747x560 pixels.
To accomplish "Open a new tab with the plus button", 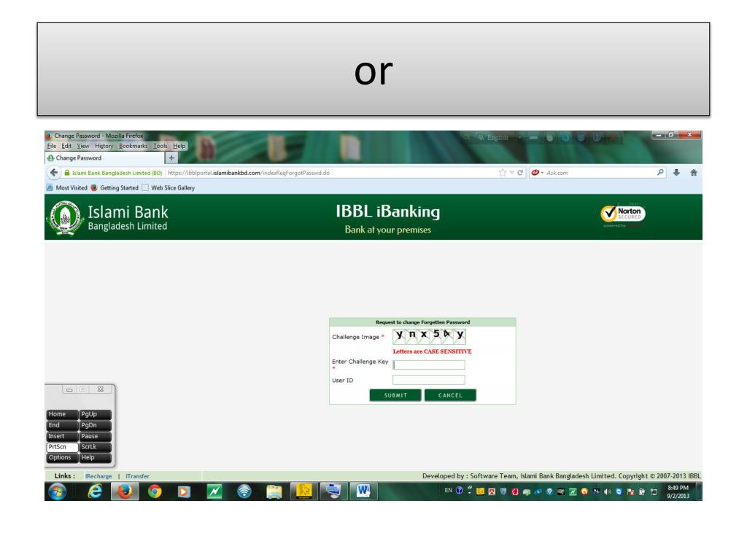I will click(x=171, y=157).
